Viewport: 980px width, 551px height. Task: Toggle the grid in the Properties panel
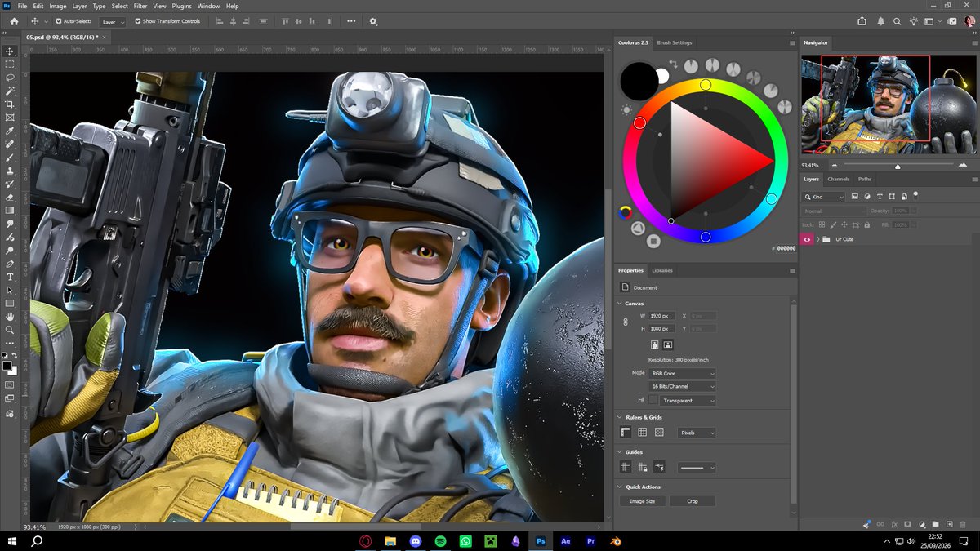click(x=643, y=432)
